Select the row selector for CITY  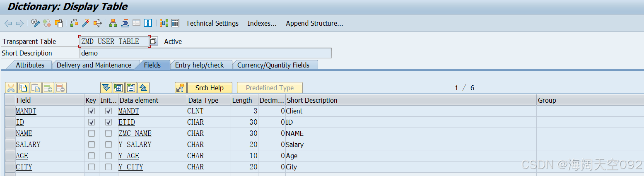10,167
